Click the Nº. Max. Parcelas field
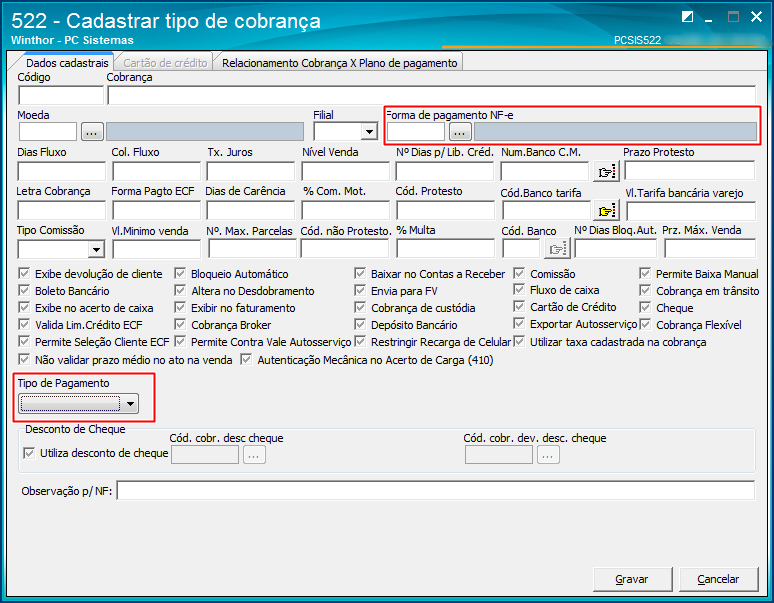The height and width of the screenshot is (603, 774). (x=252, y=249)
